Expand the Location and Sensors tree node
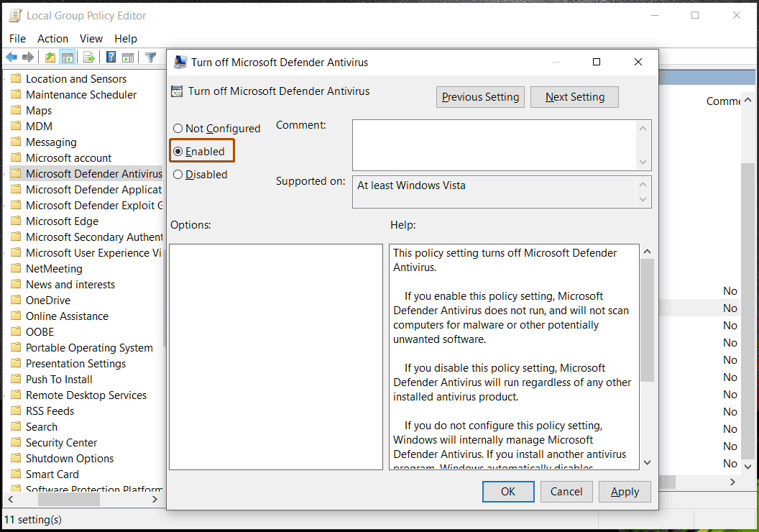The height and width of the screenshot is (532, 759). coord(5,78)
